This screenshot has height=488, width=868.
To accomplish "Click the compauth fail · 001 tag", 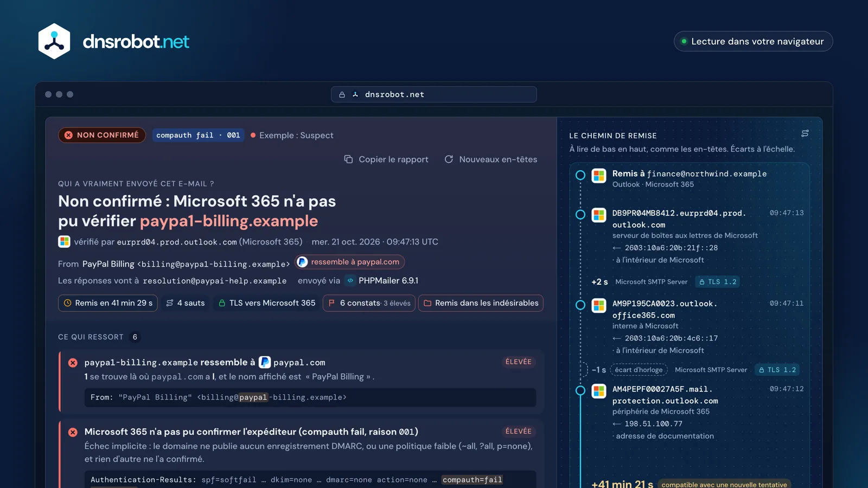I will coord(198,135).
